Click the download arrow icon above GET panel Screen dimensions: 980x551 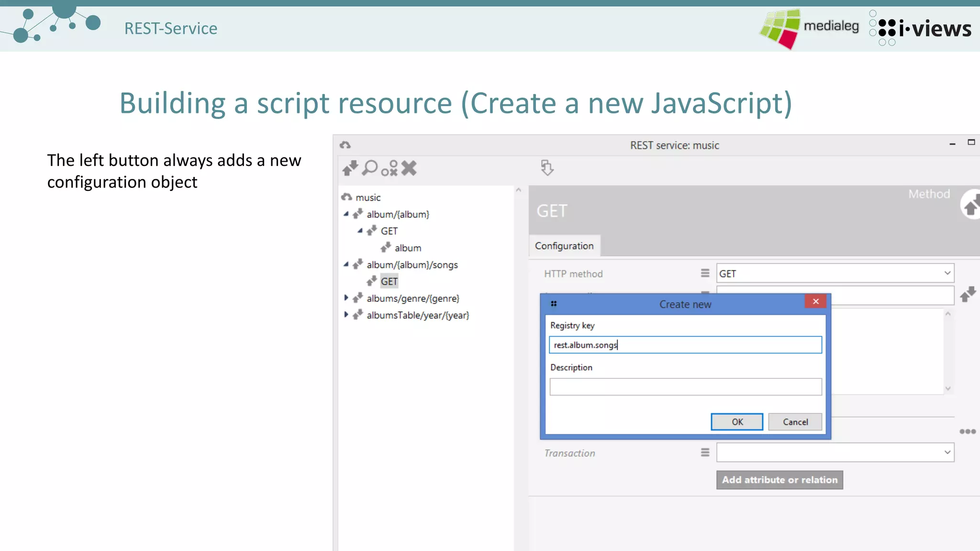547,168
